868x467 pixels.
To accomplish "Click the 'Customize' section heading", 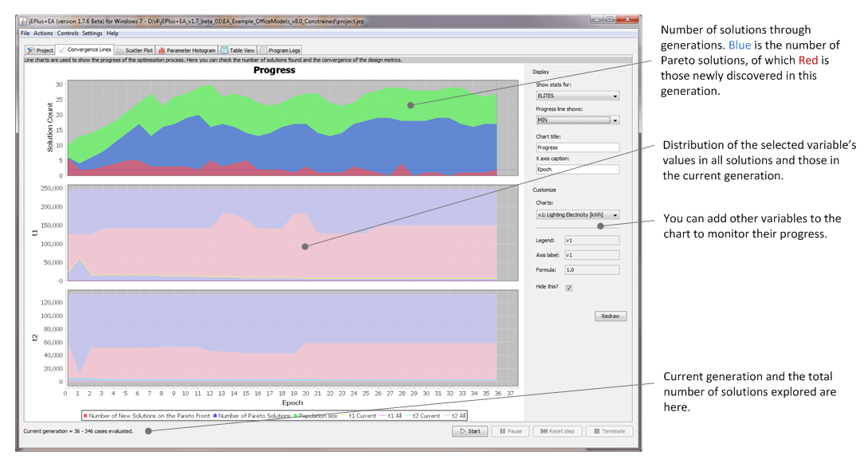I will point(544,190).
